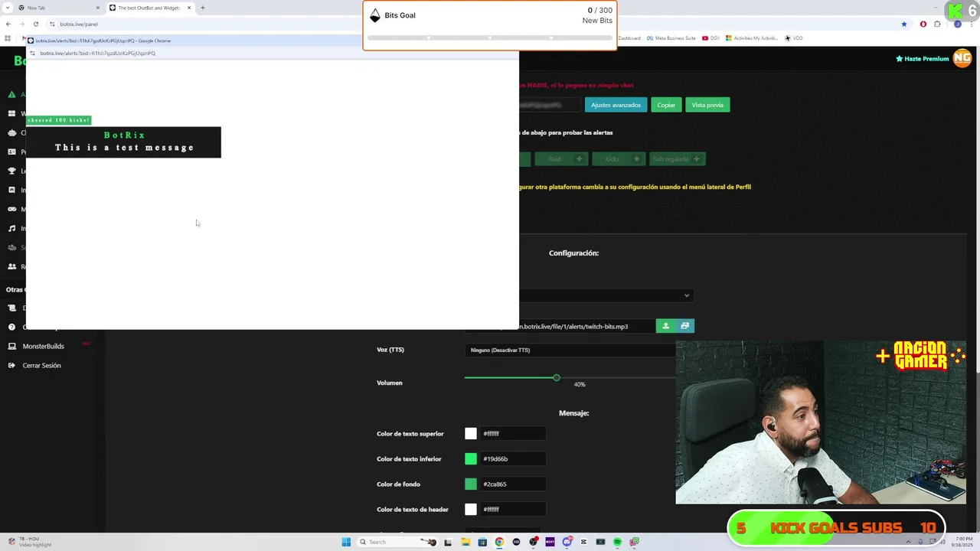Click Cerrar Sesión in the sidebar
This screenshot has width=980, height=551.
[41, 365]
